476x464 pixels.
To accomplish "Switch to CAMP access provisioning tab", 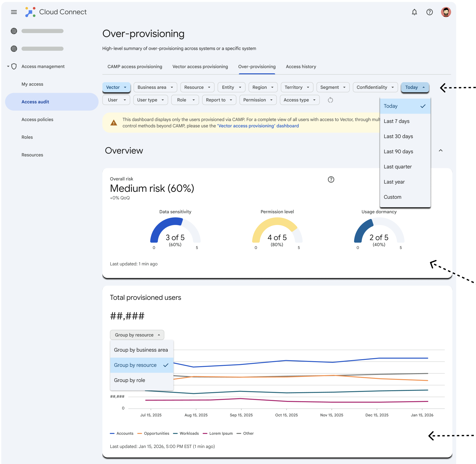I will point(135,67).
